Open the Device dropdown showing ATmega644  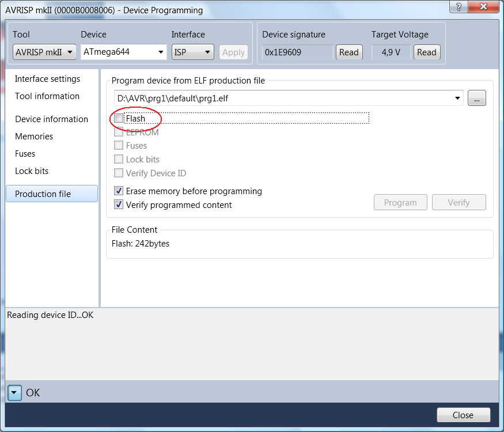click(124, 52)
